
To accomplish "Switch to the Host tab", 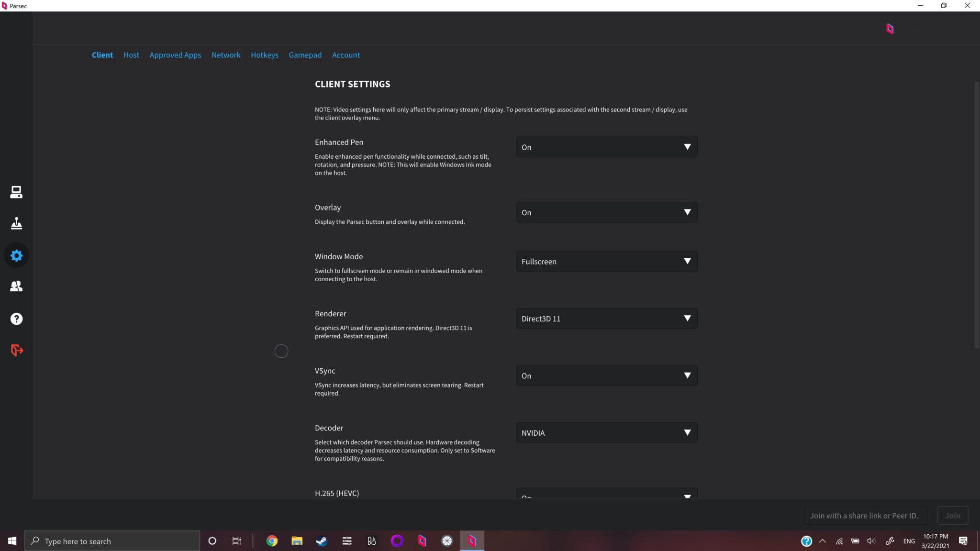I will click(x=131, y=55).
